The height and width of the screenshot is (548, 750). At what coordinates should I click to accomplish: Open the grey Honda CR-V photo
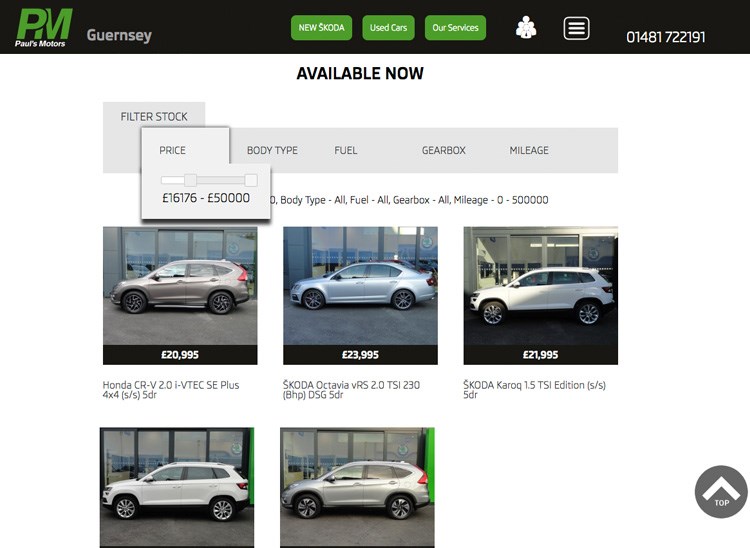[x=180, y=286]
